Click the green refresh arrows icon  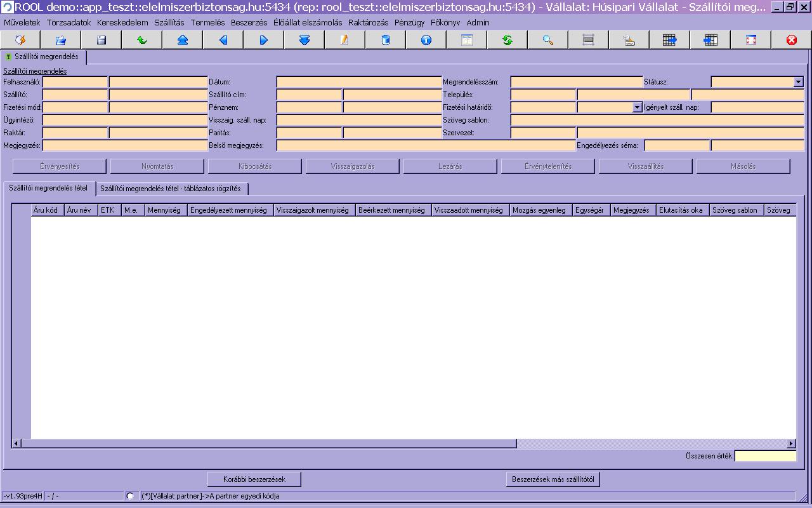(x=507, y=40)
